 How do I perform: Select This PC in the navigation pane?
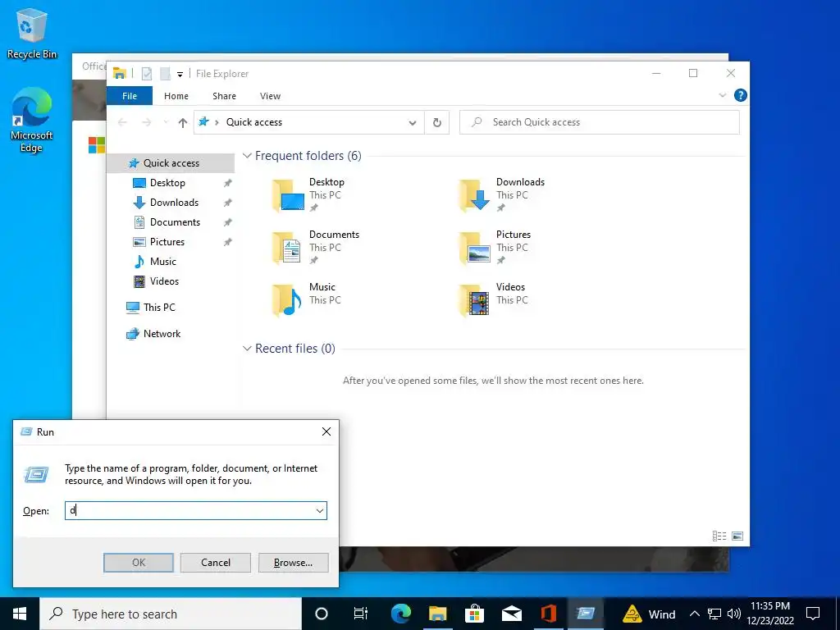(x=159, y=308)
